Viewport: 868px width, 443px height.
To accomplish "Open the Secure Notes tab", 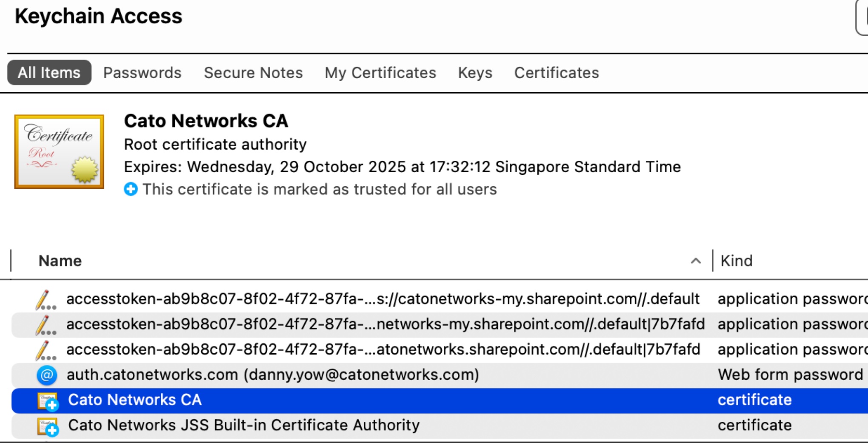I will click(253, 73).
